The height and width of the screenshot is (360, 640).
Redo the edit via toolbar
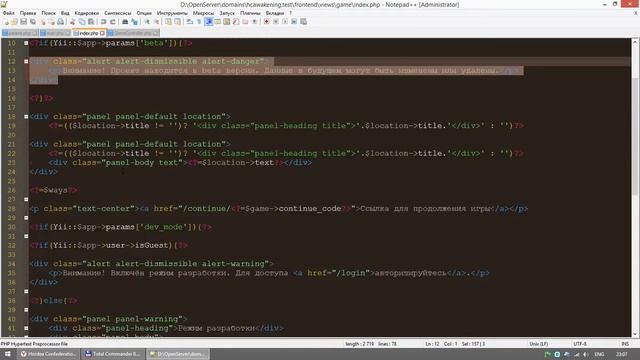coord(113,22)
